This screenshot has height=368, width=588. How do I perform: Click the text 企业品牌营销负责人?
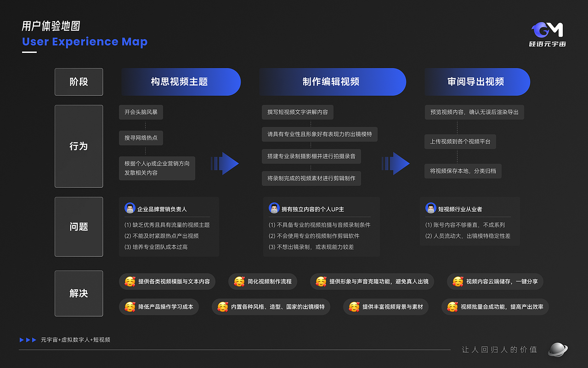point(162,209)
